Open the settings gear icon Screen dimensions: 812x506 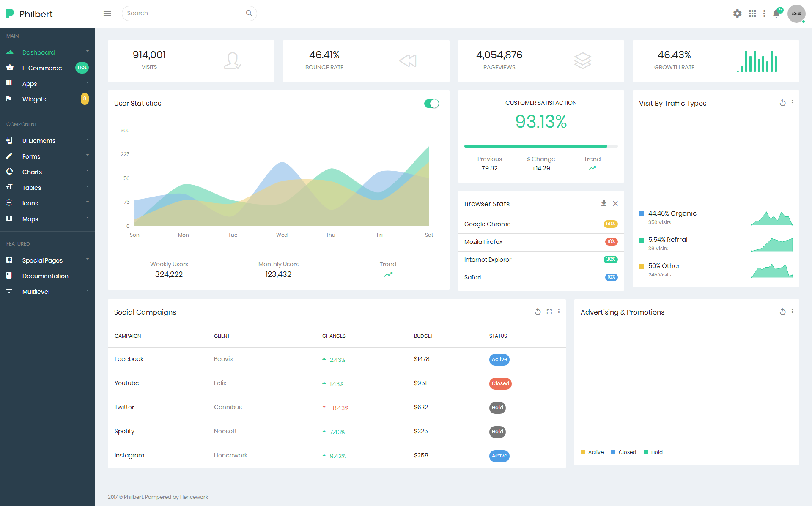click(x=737, y=14)
